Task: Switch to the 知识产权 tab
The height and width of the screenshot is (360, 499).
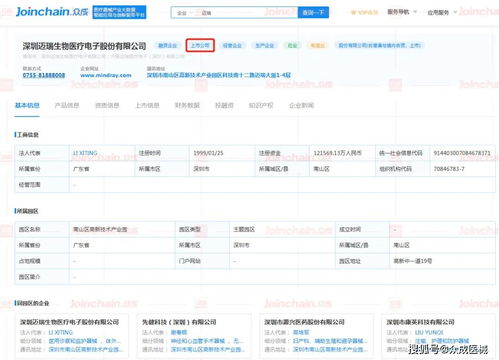Action: (261, 105)
